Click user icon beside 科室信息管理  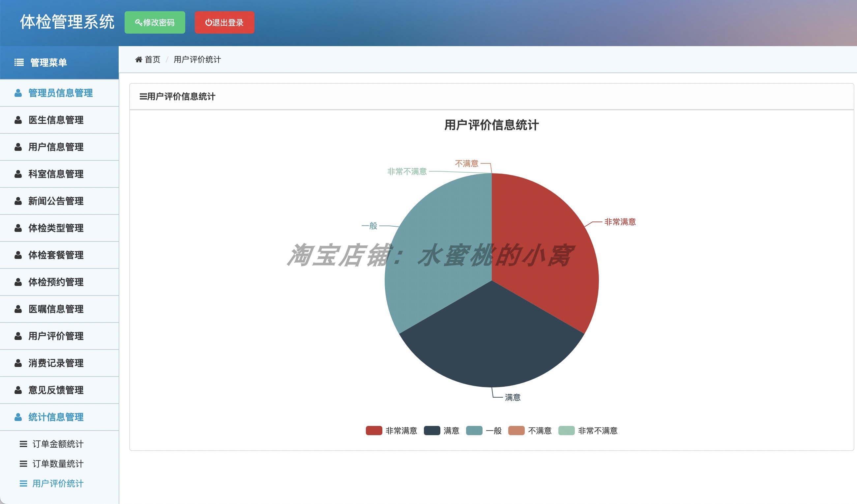coord(18,174)
